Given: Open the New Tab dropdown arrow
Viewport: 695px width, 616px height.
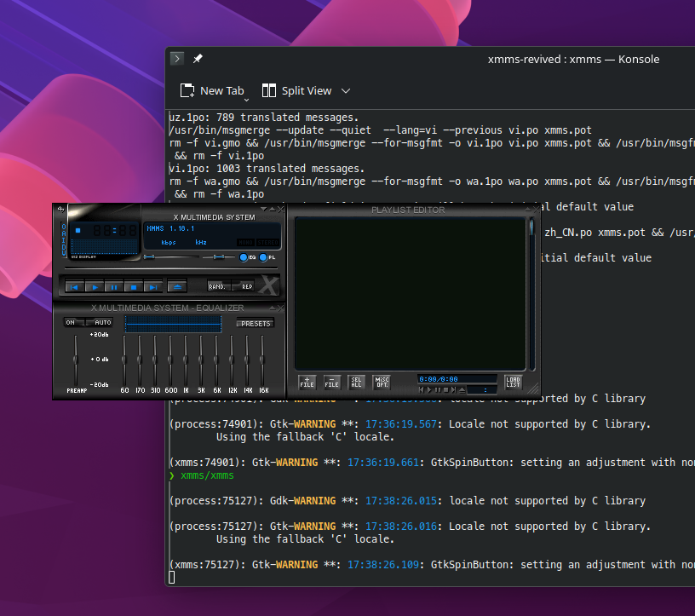Looking at the screenshot, I should [x=246, y=99].
